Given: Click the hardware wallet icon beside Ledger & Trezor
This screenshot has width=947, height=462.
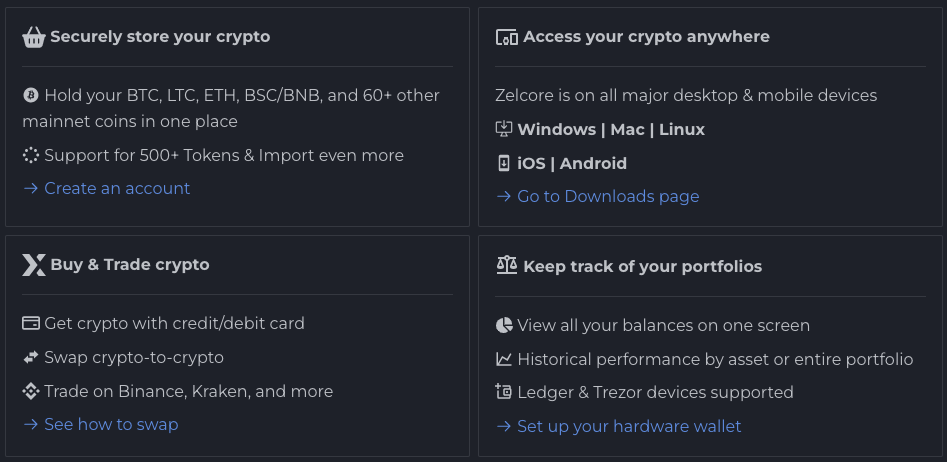Looking at the screenshot, I should click(x=504, y=392).
